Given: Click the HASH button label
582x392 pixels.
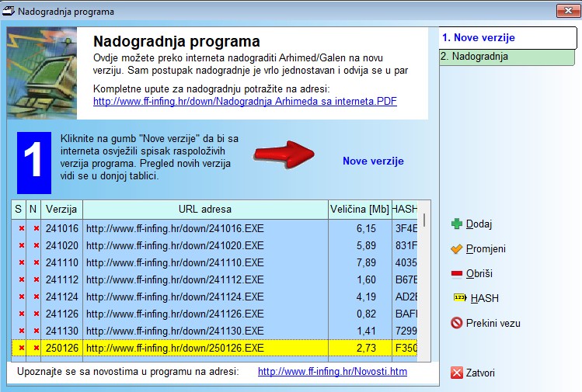Looking at the screenshot, I should tap(484, 298).
